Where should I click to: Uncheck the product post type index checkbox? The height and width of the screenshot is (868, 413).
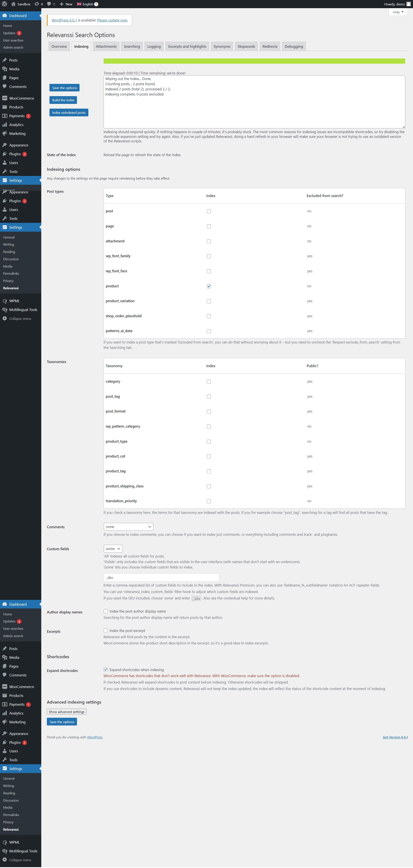coord(209,286)
